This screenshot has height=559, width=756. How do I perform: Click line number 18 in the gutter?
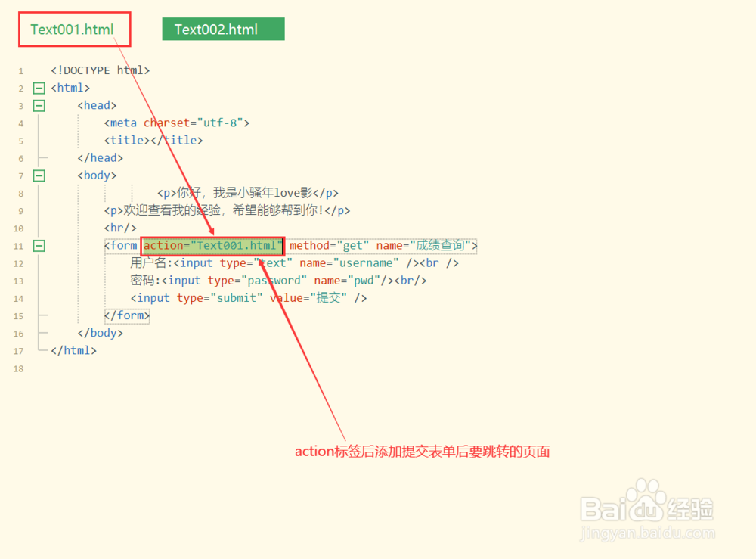tap(18, 369)
